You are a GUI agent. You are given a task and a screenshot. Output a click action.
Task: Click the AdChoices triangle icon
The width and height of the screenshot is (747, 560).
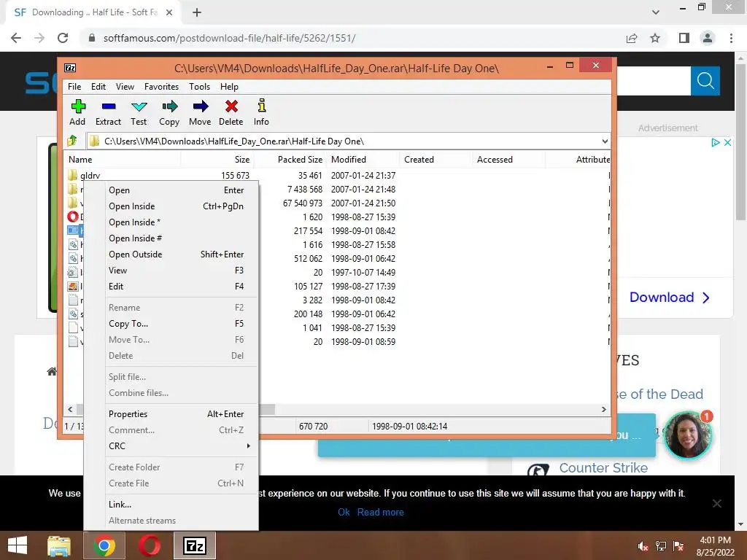click(715, 142)
